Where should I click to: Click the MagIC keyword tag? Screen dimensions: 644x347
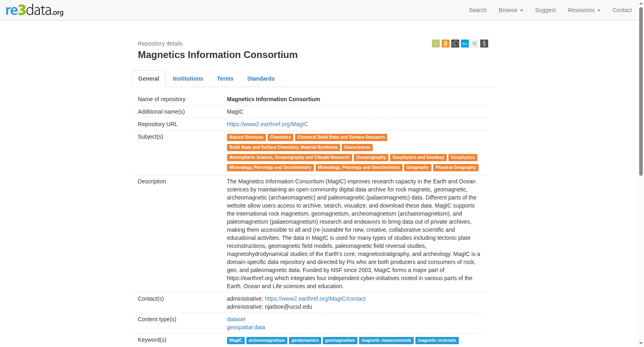click(236, 341)
